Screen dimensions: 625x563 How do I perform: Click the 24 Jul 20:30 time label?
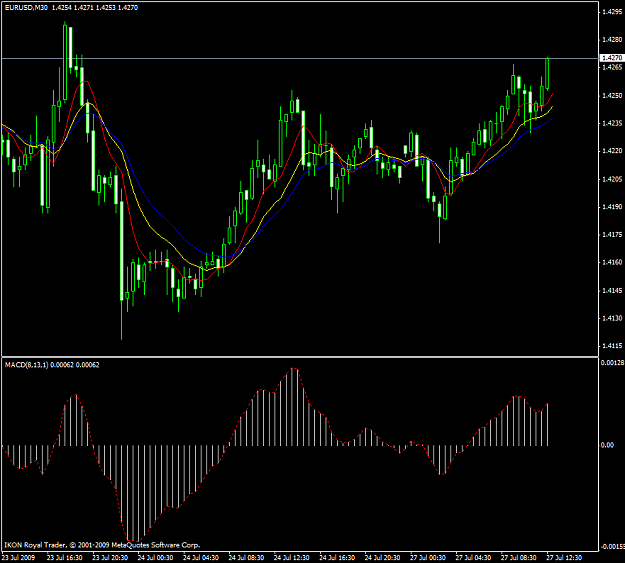[383, 557]
